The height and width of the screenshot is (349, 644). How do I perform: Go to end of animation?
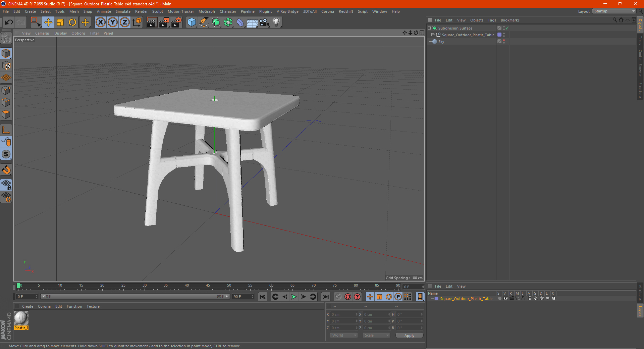click(326, 297)
